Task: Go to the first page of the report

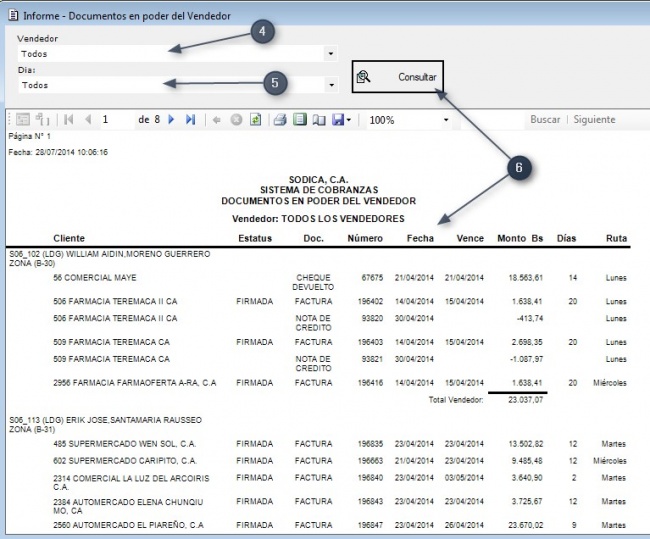Action: 69,120
